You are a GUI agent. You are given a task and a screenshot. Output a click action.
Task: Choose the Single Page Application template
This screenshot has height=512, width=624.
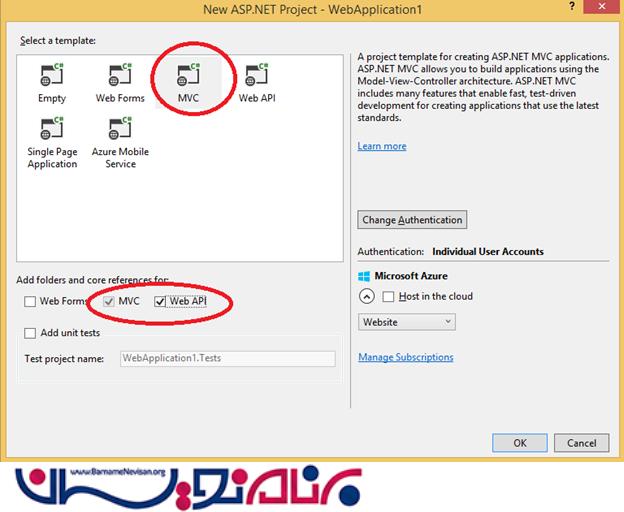(x=52, y=142)
